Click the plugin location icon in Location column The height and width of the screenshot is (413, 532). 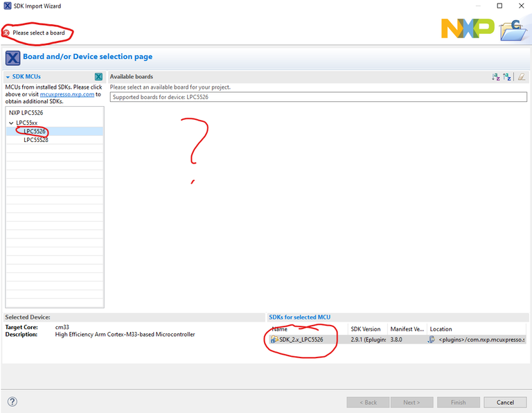[x=432, y=340]
